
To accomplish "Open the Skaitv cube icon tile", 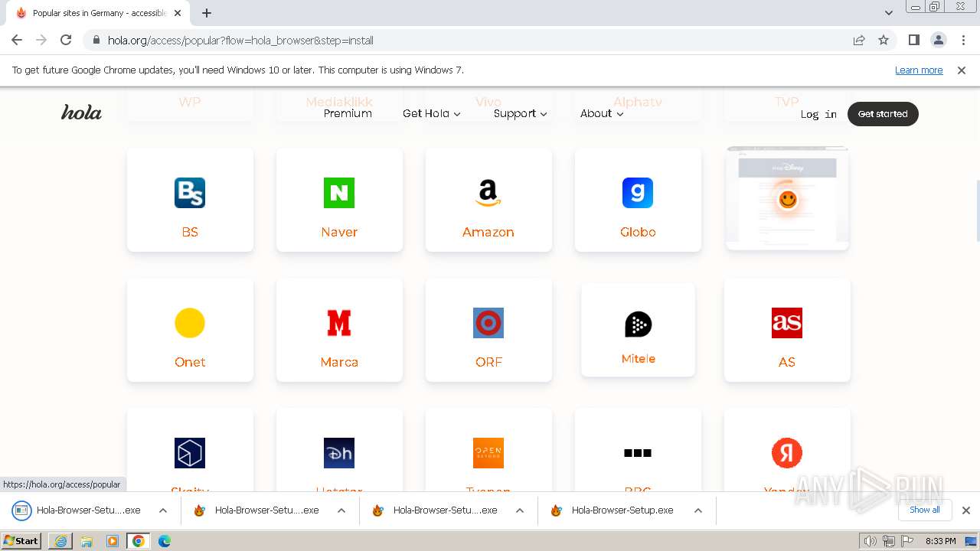I will [190, 453].
